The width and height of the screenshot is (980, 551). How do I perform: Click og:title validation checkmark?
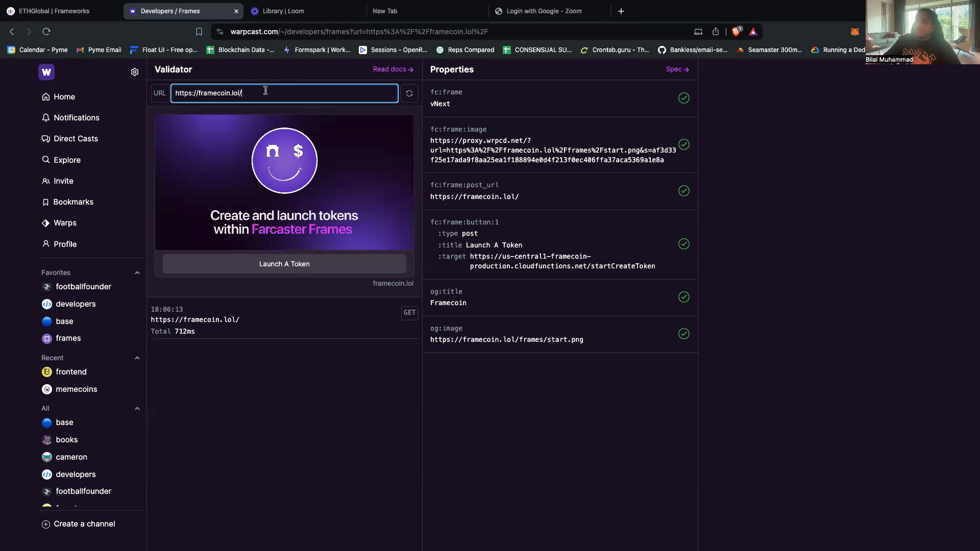pos(684,297)
